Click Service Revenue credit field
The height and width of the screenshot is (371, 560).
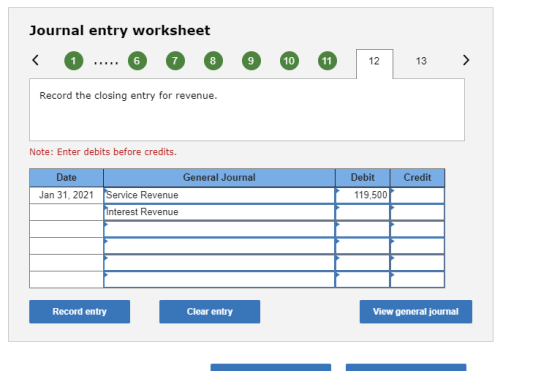coord(418,195)
